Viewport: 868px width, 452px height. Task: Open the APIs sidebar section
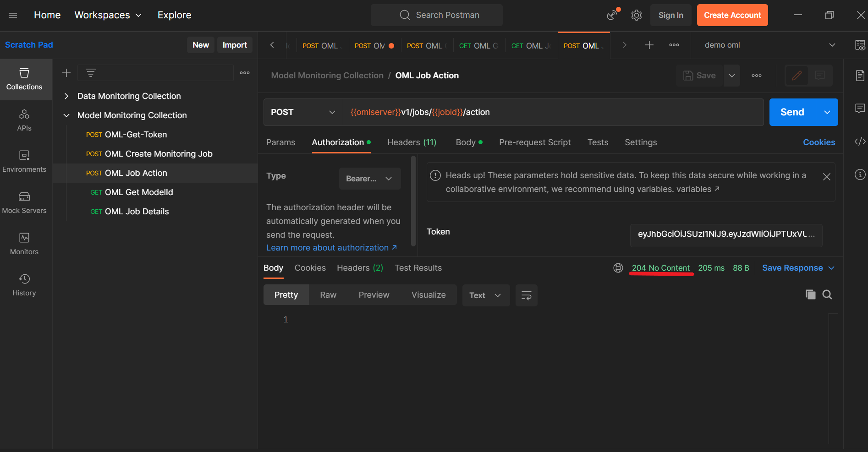click(24, 120)
